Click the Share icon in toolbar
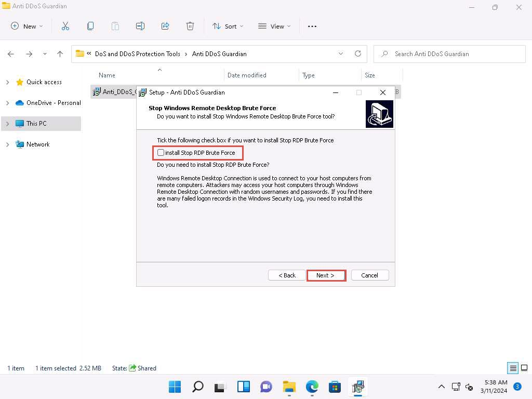 pyautogui.click(x=165, y=26)
